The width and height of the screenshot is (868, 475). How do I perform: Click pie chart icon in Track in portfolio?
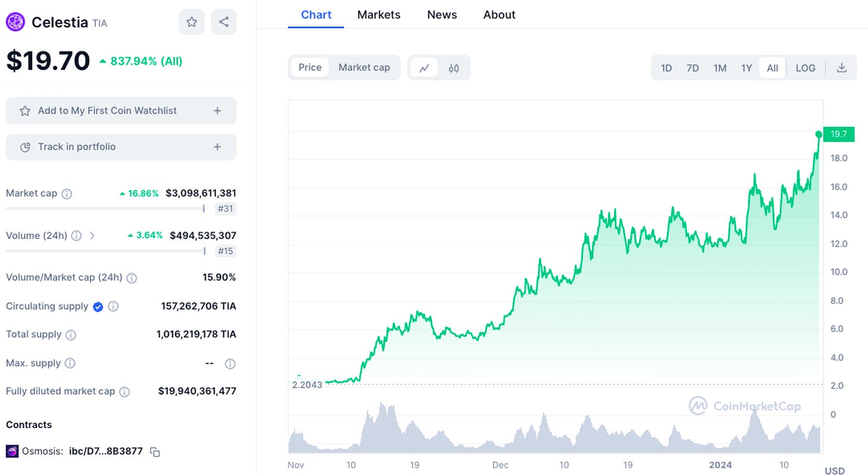pos(25,147)
